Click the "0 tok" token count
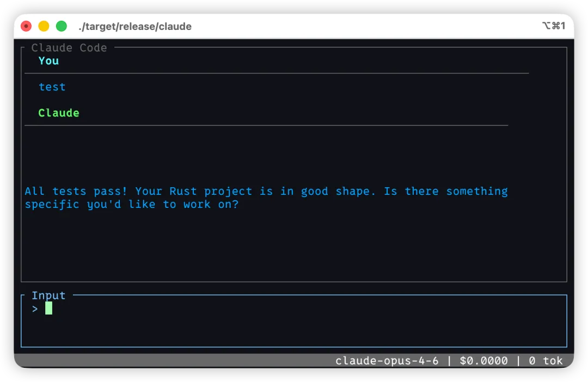 (546, 361)
